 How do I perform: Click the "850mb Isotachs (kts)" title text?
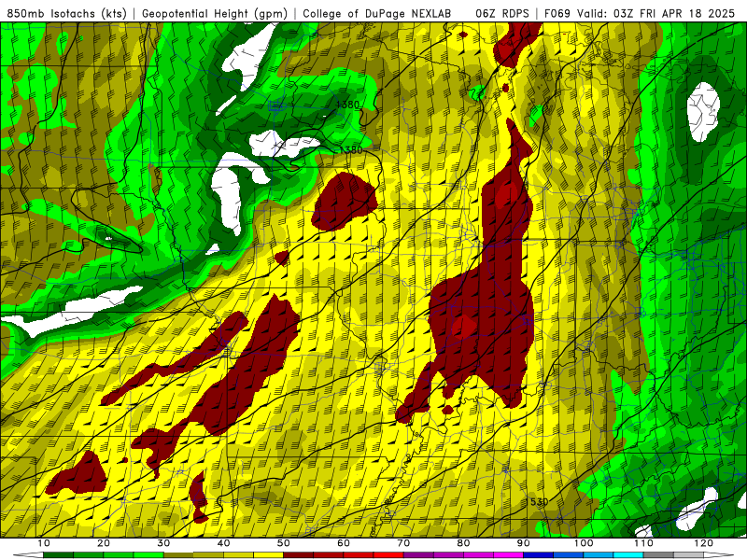(67, 13)
